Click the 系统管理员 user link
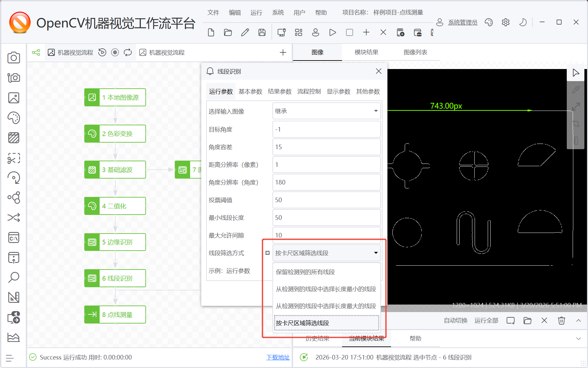 click(463, 22)
